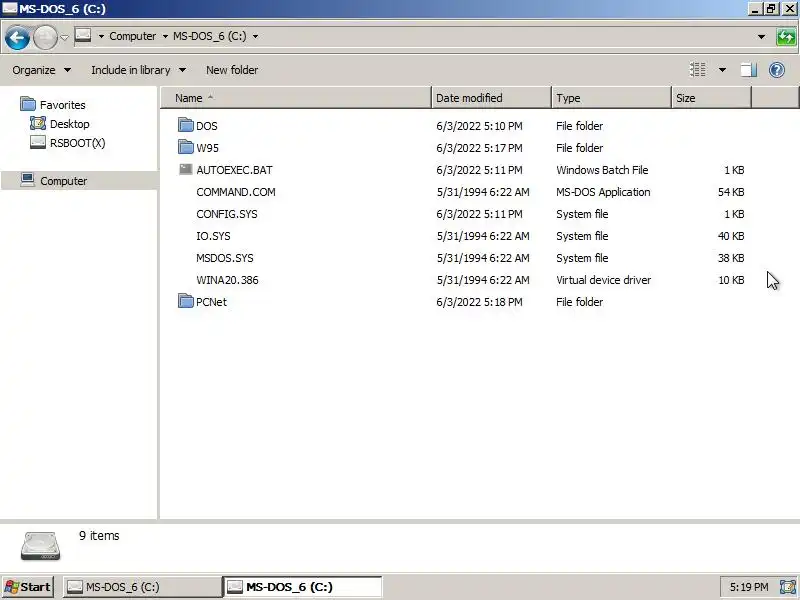800x600 pixels.
Task: Change view using the view icon
Action: coord(697,69)
